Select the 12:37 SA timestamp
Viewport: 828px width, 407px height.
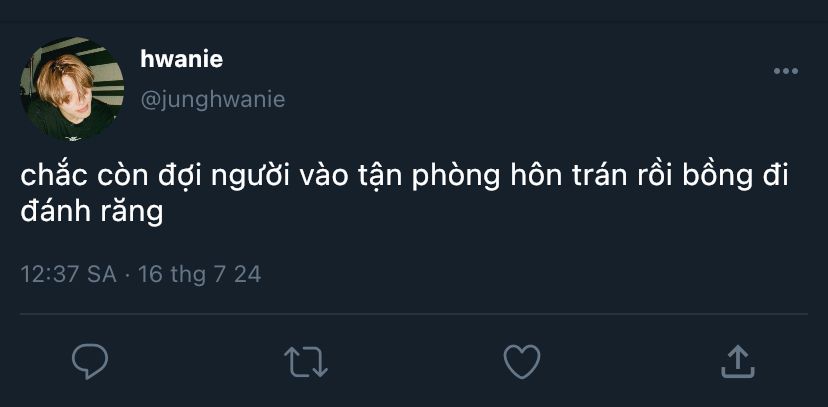(69, 275)
